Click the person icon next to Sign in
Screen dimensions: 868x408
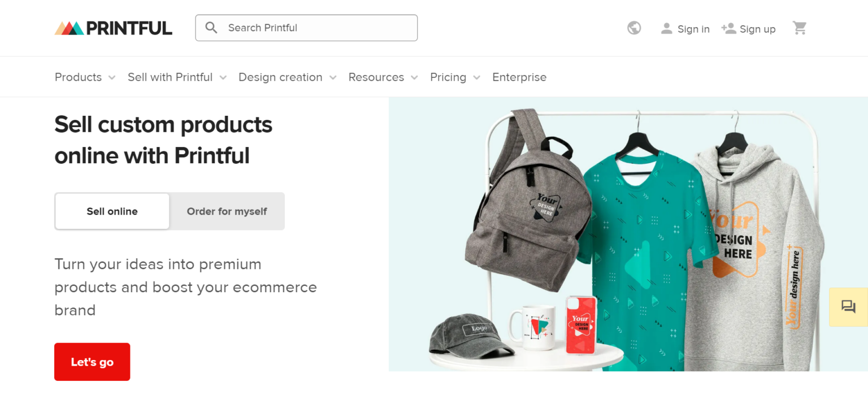667,28
